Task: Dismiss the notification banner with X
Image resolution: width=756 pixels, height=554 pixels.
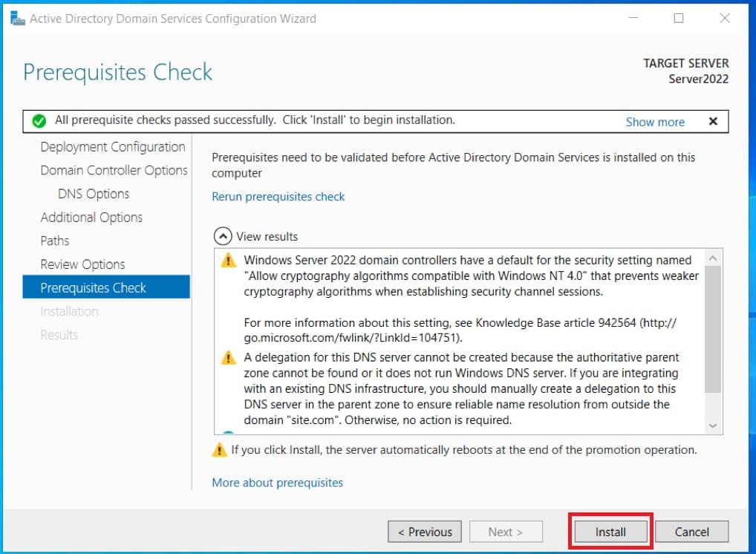Action: coord(713,121)
